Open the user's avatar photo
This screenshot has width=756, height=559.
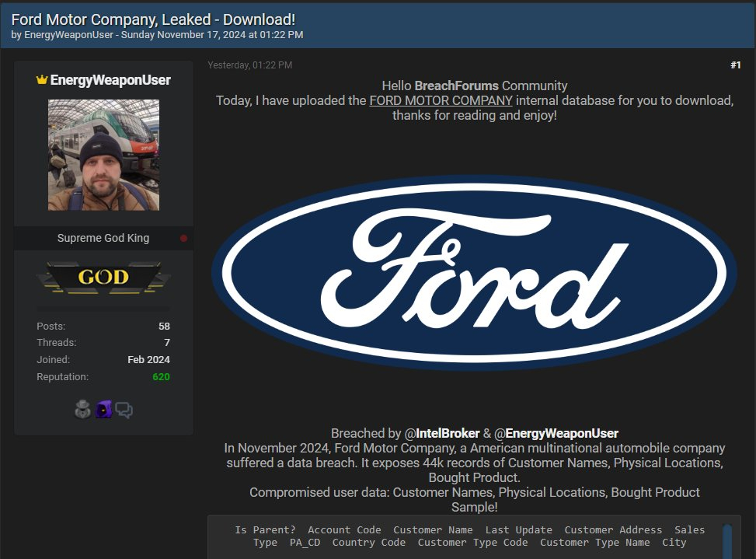click(x=103, y=155)
